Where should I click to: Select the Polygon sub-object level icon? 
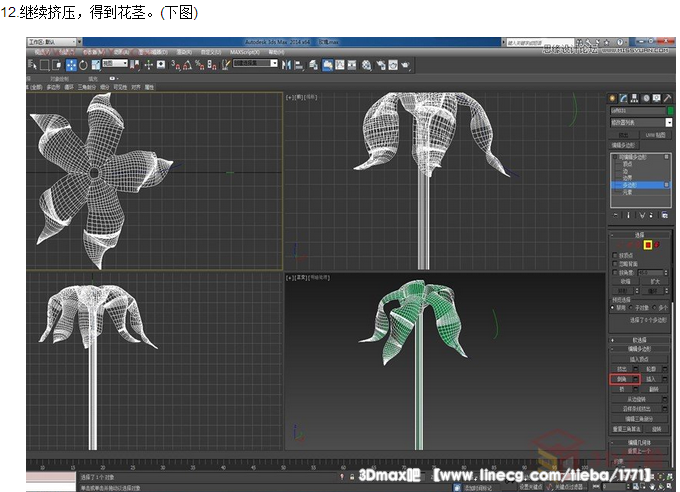coord(648,245)
